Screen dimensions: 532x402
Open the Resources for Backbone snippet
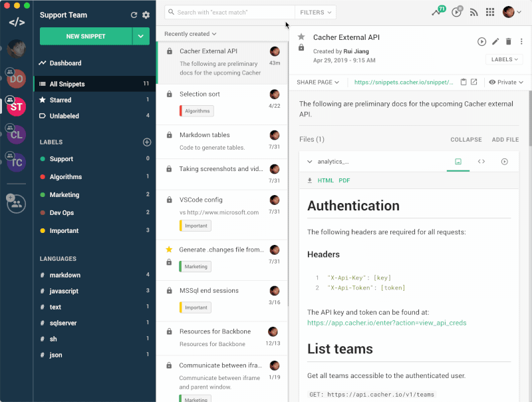222,338
